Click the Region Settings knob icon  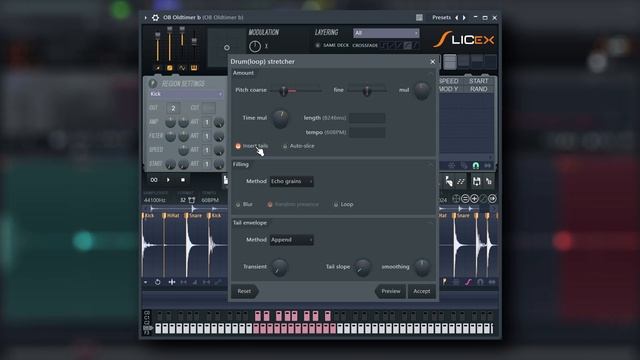pyautogui.click(x=153, y=84)
